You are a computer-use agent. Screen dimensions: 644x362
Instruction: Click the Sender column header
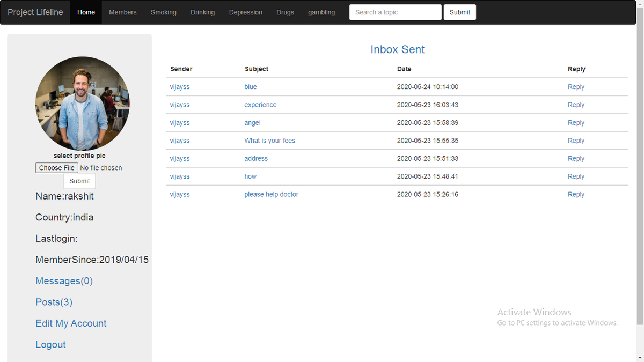pyautogui.click(x=181, y=69)
